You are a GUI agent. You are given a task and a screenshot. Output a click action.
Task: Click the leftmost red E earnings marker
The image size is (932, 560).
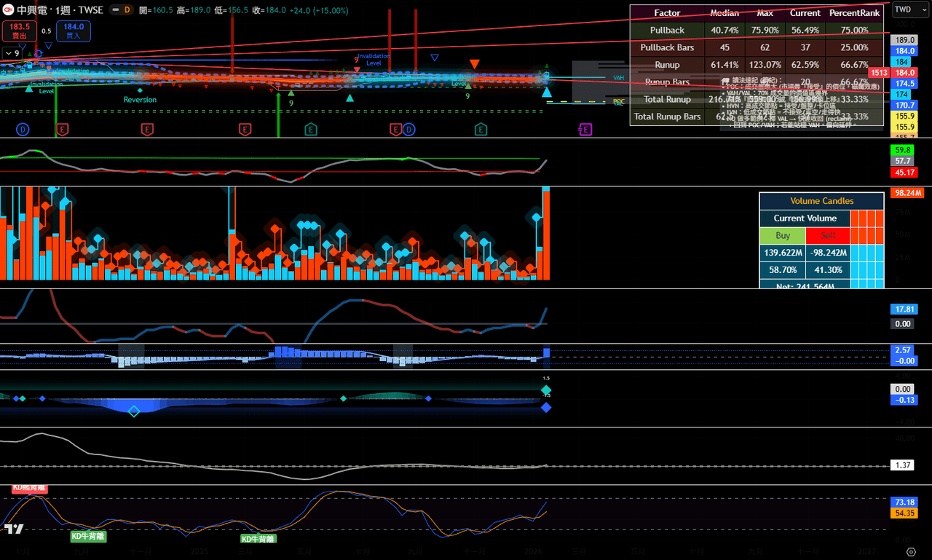(x=63, y=130)
